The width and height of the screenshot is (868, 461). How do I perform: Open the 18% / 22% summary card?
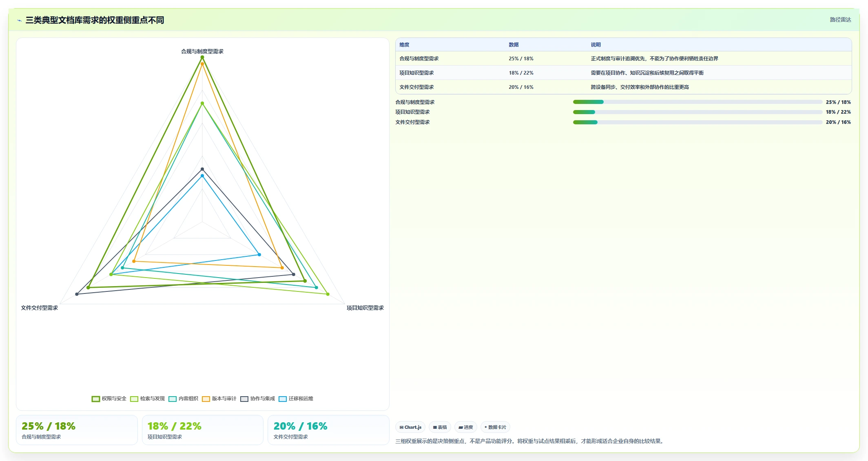click(203, 430)
